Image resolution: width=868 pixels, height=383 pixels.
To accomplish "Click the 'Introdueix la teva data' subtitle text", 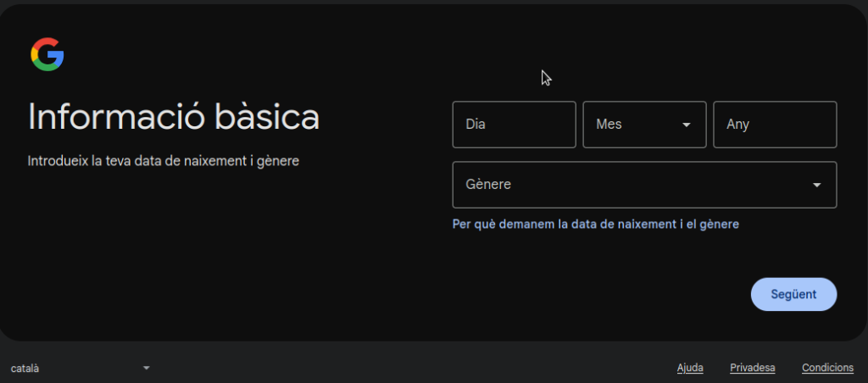I will (x=163, y=160).
